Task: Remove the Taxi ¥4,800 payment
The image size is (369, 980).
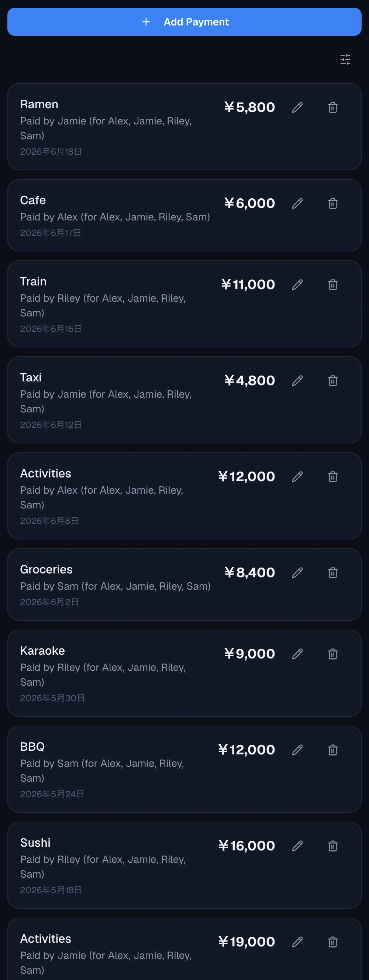Action: coord(332,380)
